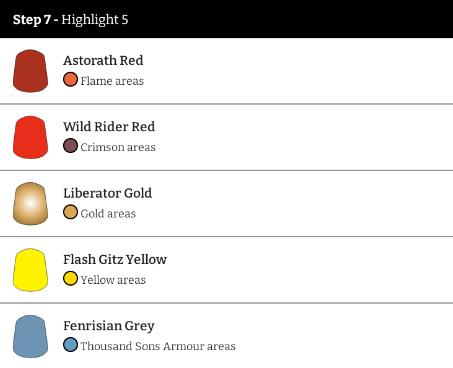The width and height of the screenshot is (453, 368).
Task: Open the Astorath Red paint name
Action: [103, 60]
